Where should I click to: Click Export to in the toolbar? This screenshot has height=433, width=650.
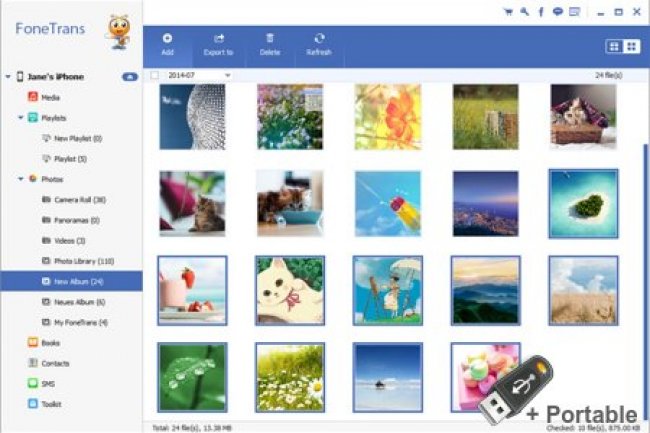219,44
